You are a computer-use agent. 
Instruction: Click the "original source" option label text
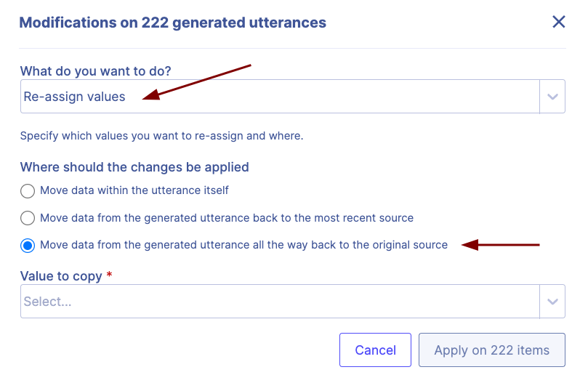[243, 245]
